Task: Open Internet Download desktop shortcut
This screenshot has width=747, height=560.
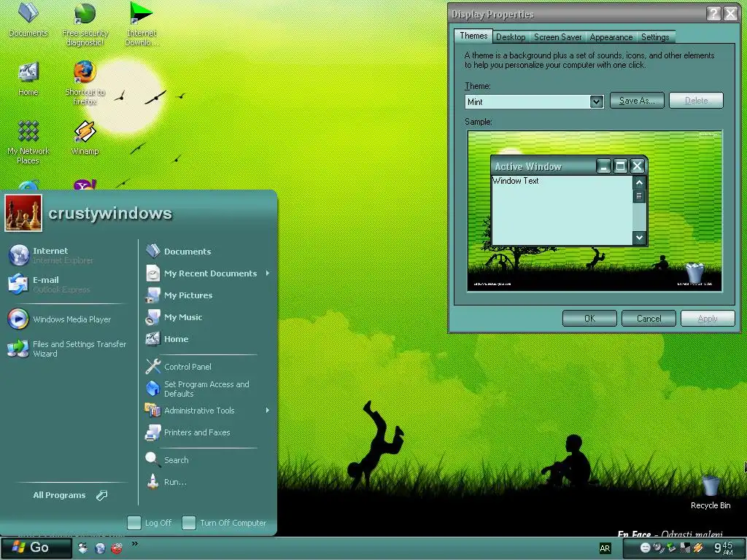Action: (142, 25)
